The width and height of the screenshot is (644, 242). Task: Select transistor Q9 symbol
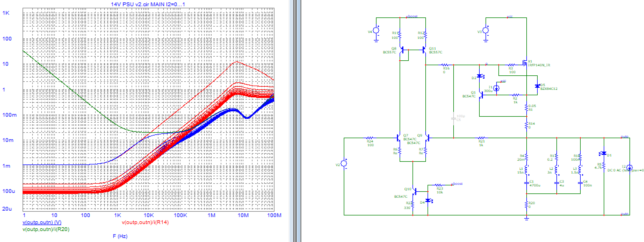pyautogui.click(x=427, y=138)
